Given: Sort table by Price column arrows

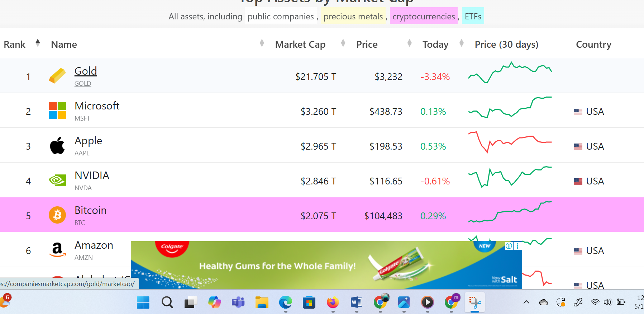Looking at the screenshot, I should pos(410,43).
